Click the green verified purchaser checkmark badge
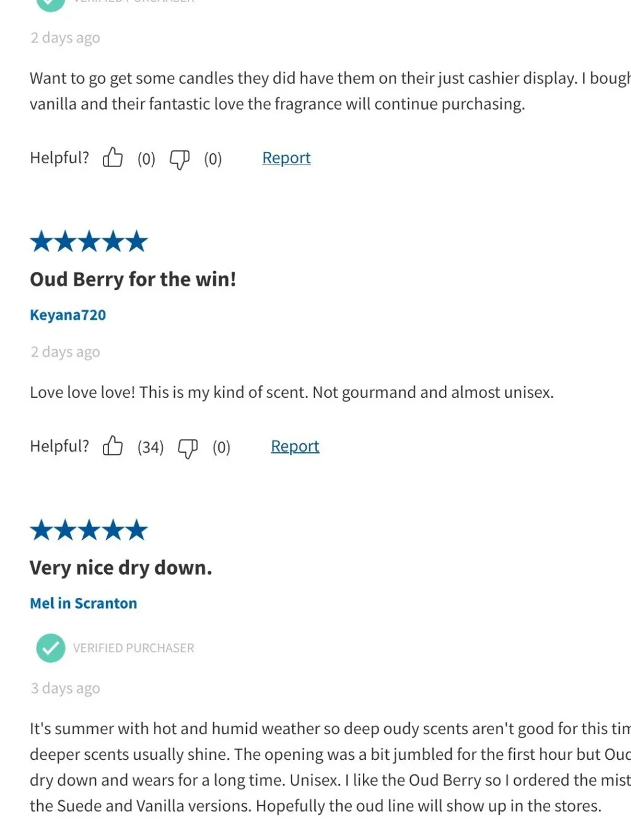This screenshot has height=840, width=631. [50, 648]
